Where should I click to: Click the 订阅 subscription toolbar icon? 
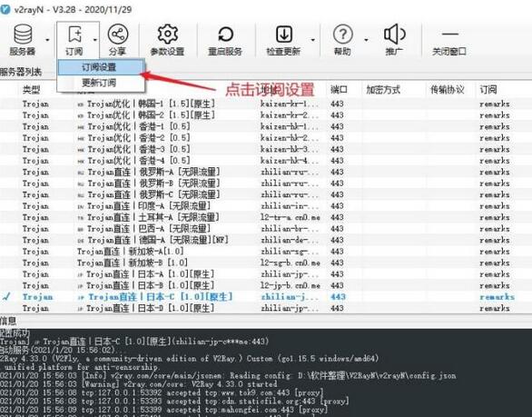pyautogui.click(x=74, y=39)
